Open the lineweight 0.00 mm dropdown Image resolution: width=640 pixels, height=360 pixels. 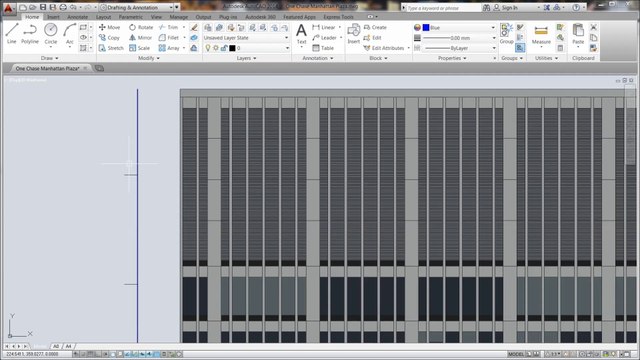(x=459, y=38)
